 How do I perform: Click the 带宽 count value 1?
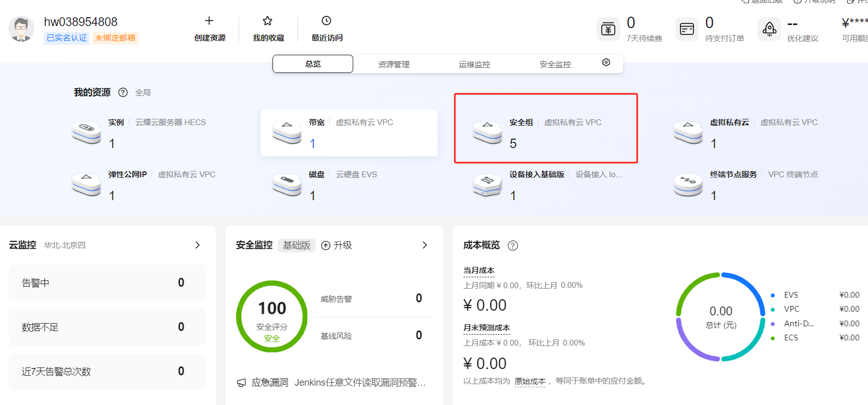click(x=312, y=143)
